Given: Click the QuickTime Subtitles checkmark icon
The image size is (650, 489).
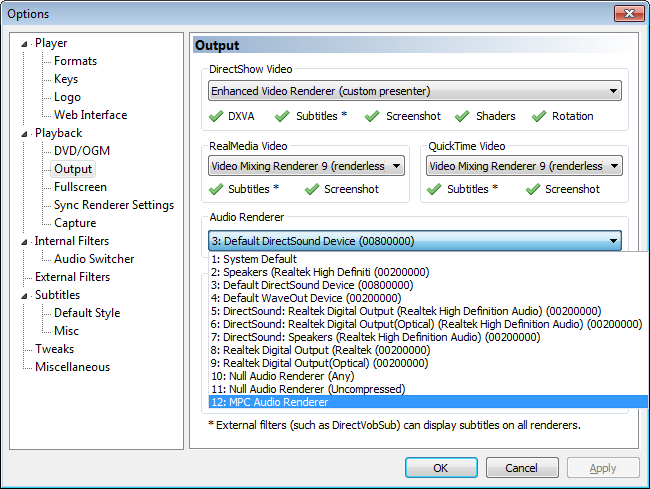Looking at the screenshot, I should [x=434, y=189].
